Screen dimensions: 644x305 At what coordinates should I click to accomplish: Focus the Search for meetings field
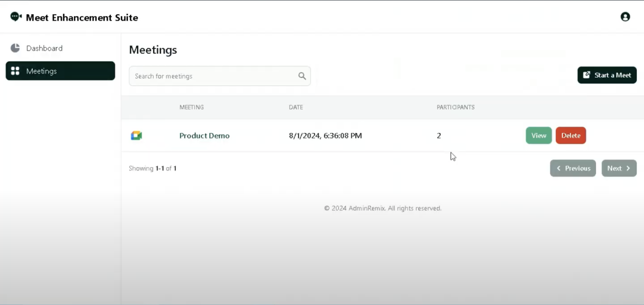(x=214, y=76)
